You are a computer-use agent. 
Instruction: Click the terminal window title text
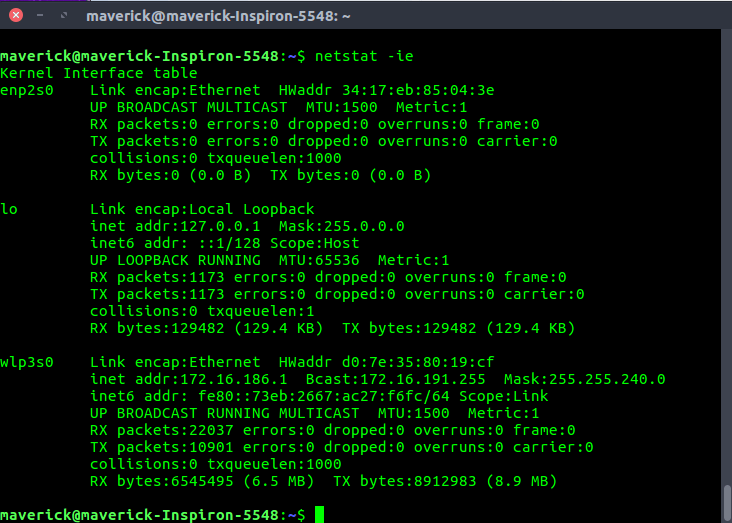[218, 16]
